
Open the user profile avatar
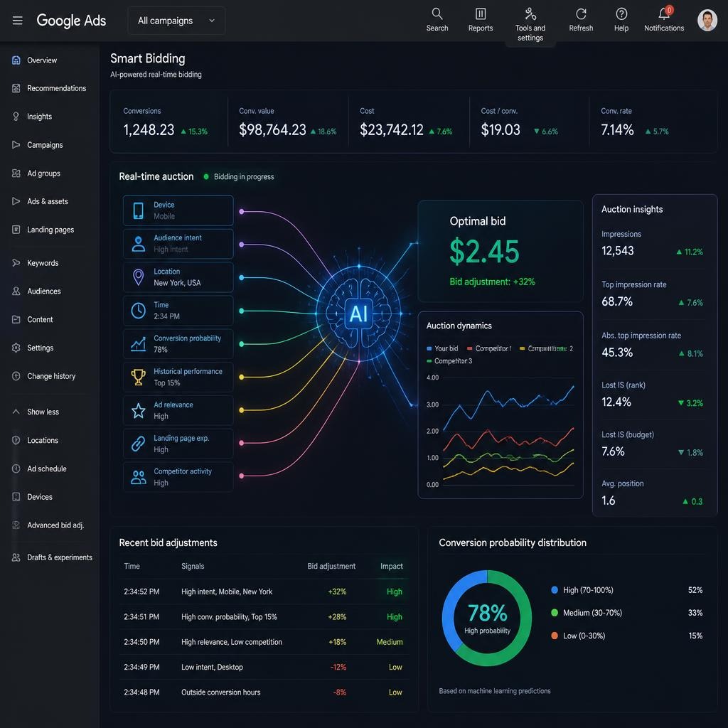(707, 21)
